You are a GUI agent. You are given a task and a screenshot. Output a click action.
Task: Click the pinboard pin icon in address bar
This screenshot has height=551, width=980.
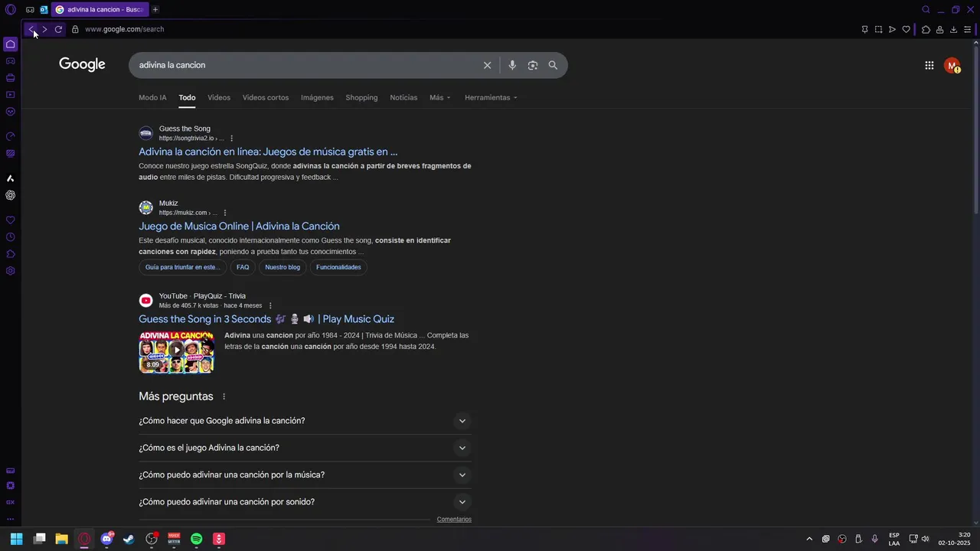[x=864, y=29]
